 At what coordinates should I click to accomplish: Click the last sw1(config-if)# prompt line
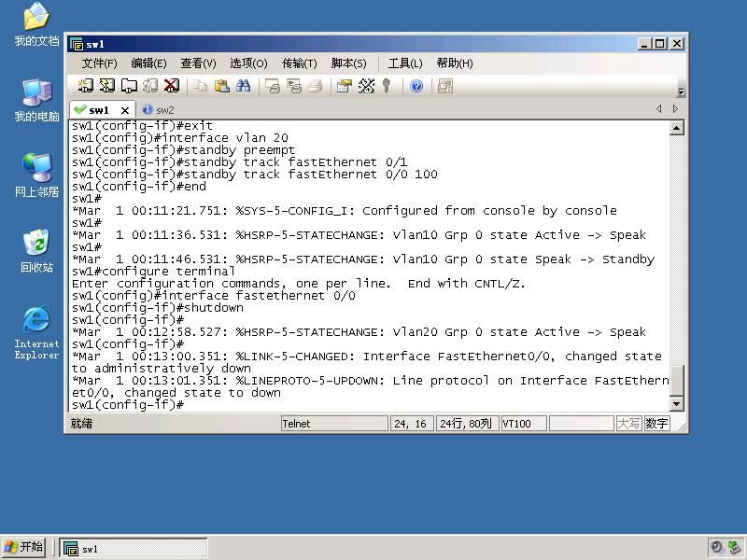128,405
